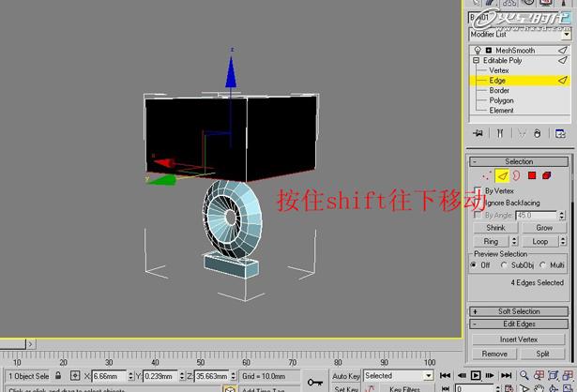Toggle the MeshSmooth lightbulb visibility
577x392 pixels.
(478, 51)
